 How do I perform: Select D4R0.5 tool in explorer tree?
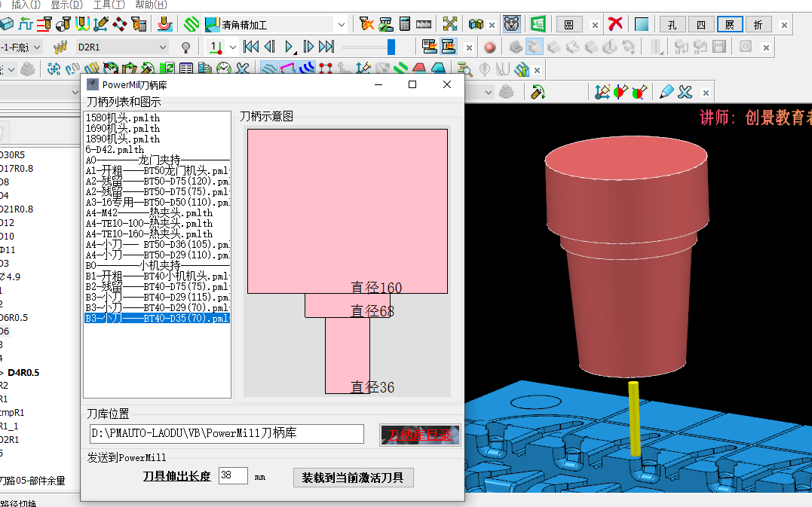[24, 372]
